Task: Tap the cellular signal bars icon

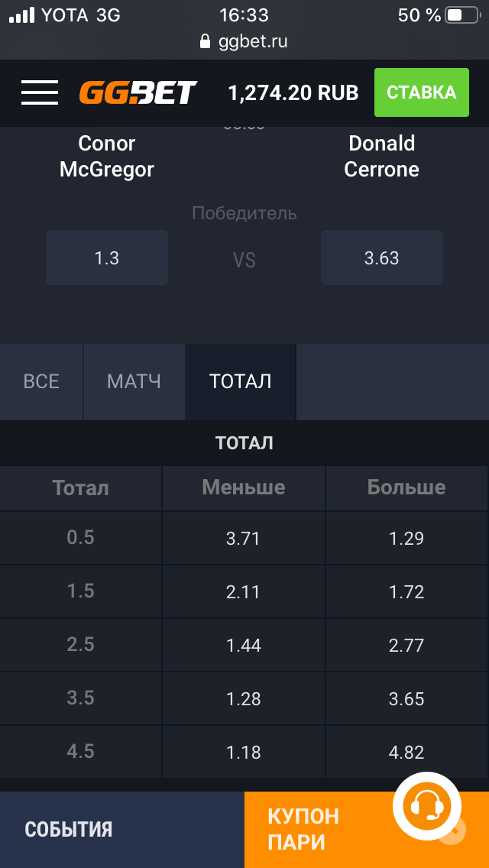Action: pos(21,15)
